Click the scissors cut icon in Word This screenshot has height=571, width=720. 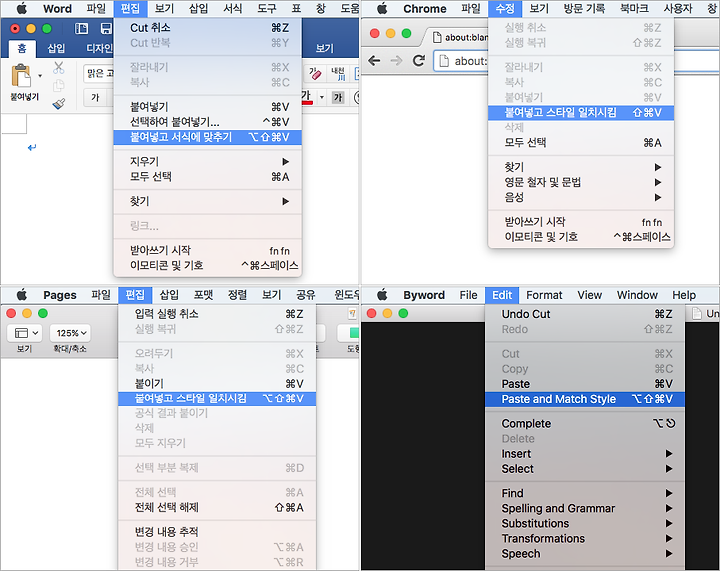pos(58,68)
